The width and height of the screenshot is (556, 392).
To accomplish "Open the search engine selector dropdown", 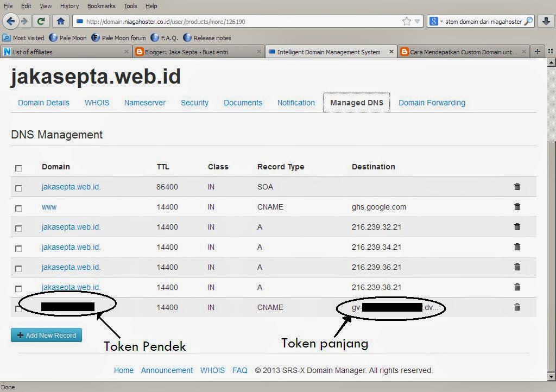I will point(441,22).
